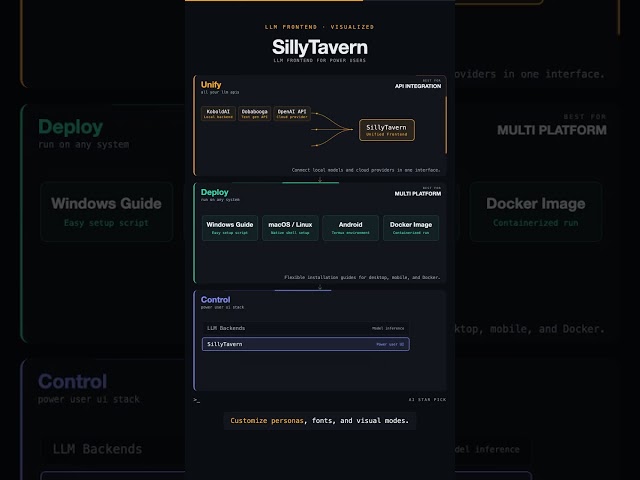This screenshot has width=640, height=480.
Task: Click the large dimmed Control heading in the background
Action: [72, 382]
